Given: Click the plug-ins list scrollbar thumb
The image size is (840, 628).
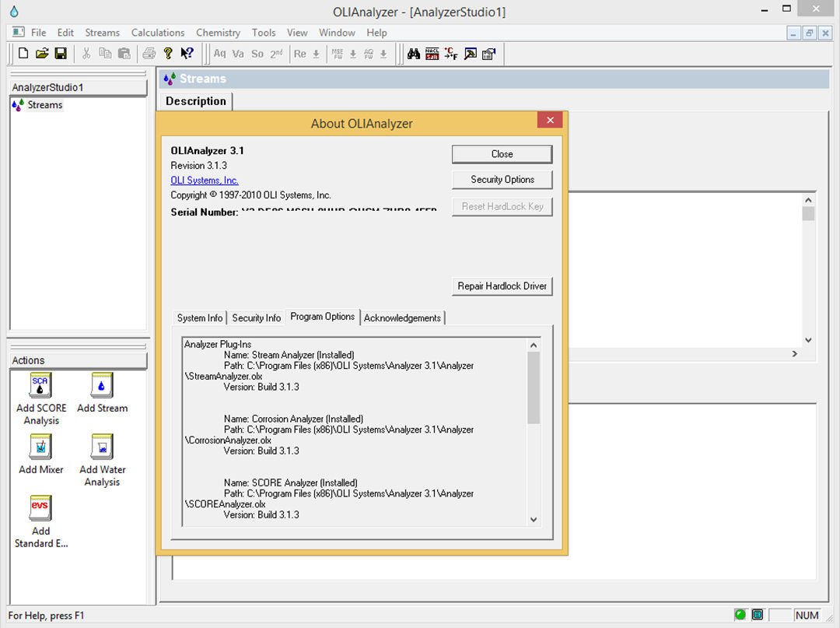Looking at the screenshot, I should [533, 388].
